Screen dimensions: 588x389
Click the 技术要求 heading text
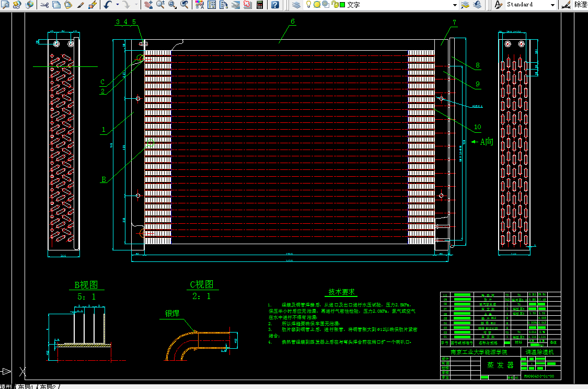pyautogui.click(x=342, y=291)
